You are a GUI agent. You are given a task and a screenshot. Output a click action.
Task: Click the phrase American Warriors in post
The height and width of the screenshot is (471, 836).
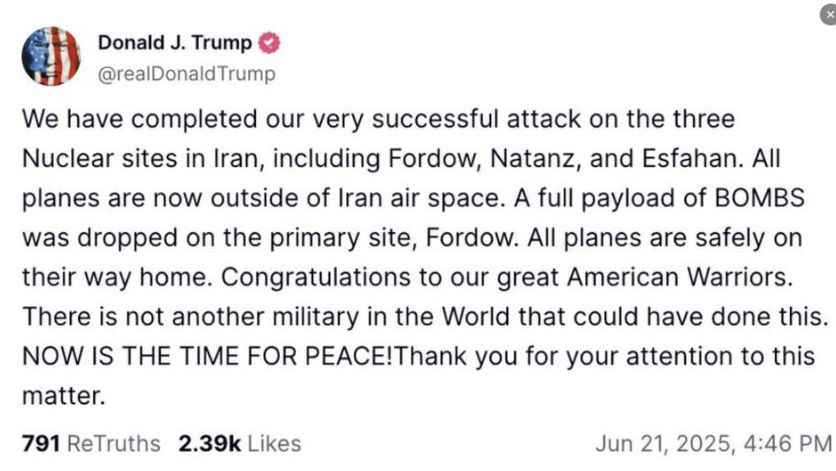coord(680,277)
